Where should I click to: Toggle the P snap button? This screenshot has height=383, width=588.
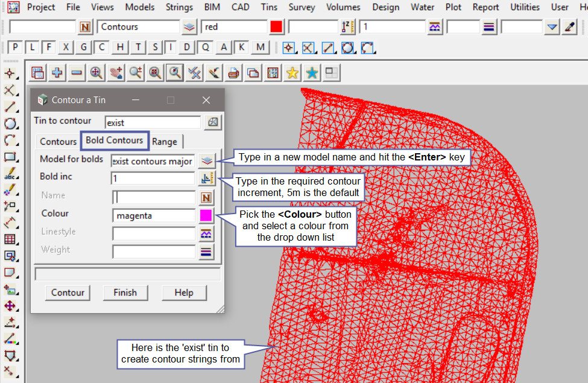(x=15, y=48)
